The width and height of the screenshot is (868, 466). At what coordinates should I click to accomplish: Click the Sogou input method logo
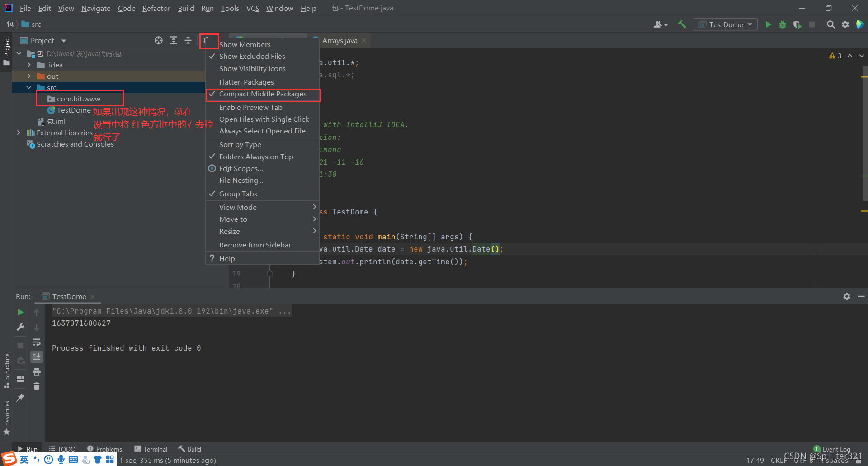pyautogui.click(x=9, y=458)
